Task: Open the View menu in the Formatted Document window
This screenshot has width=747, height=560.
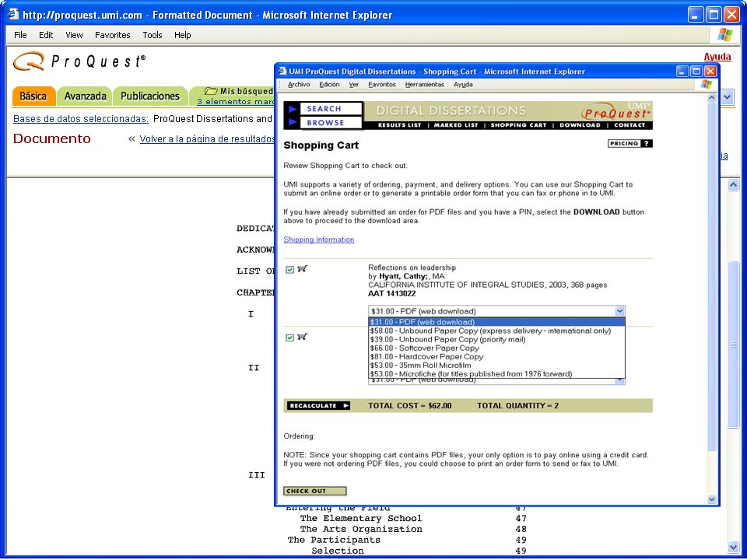Action: click(x=74, y=35)
